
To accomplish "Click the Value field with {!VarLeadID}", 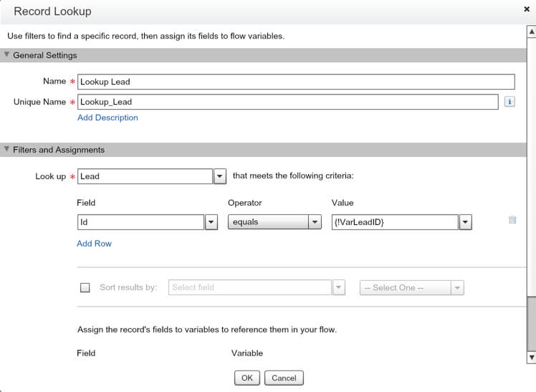I will [x=394, y=222].
